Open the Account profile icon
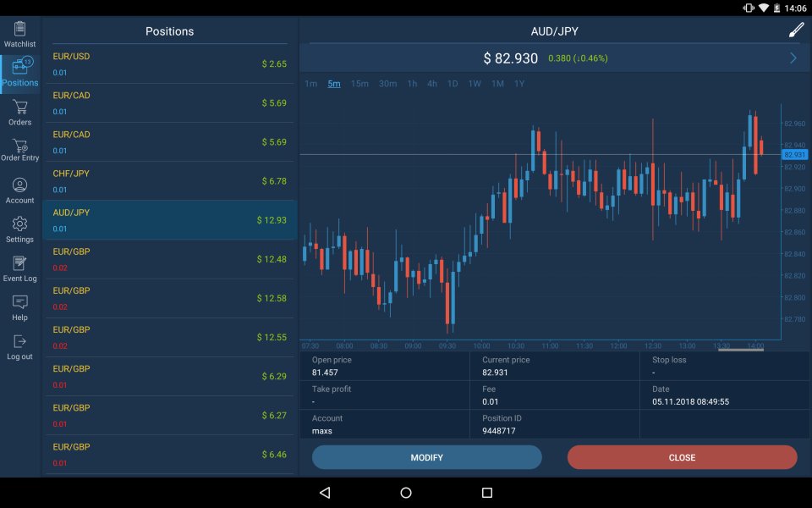 (19, 185)
